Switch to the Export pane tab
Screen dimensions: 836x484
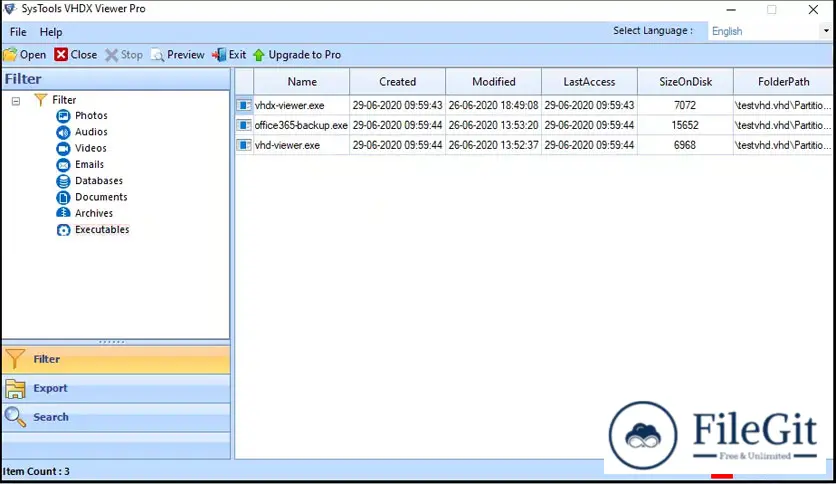[x=116, y=389]
